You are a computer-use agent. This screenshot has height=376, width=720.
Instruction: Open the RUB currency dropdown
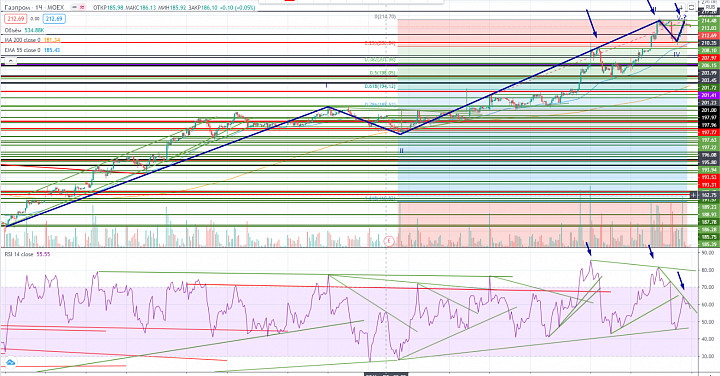click(710, 7)
